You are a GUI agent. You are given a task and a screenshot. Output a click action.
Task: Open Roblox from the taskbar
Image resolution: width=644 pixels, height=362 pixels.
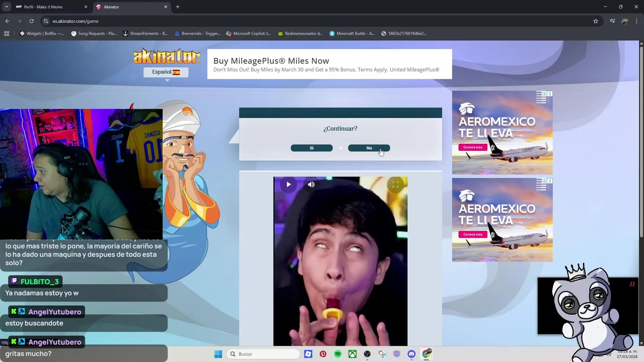tap(308, 354)
